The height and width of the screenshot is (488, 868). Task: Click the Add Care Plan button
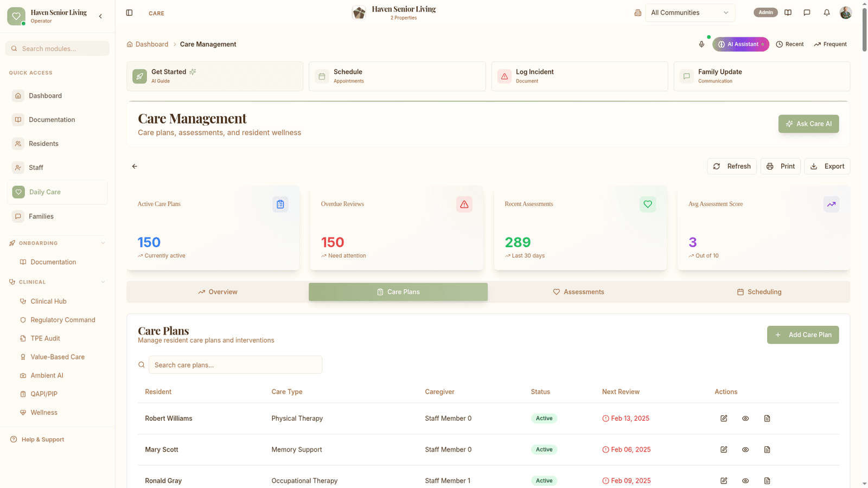click(x=803, y=335)
